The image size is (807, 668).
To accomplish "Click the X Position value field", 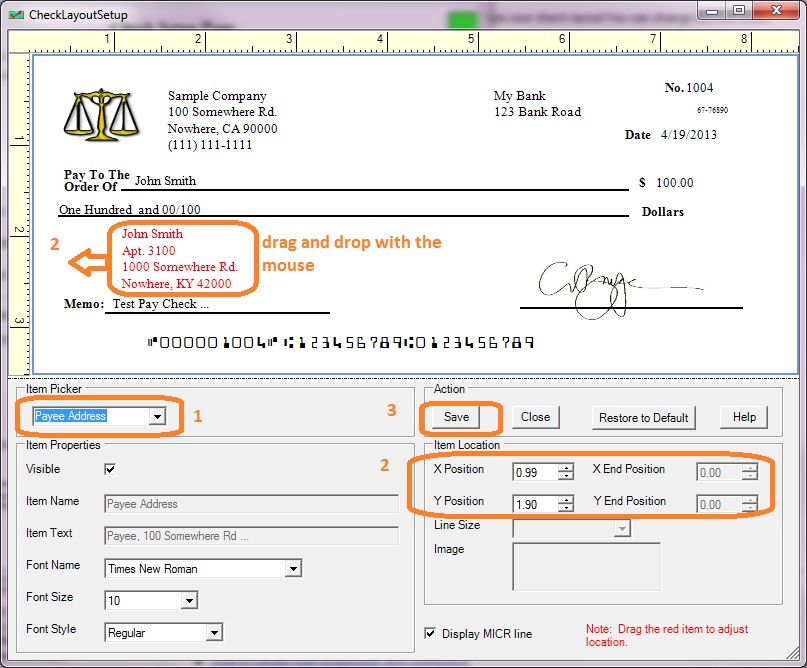I will (x=535, y=472).
